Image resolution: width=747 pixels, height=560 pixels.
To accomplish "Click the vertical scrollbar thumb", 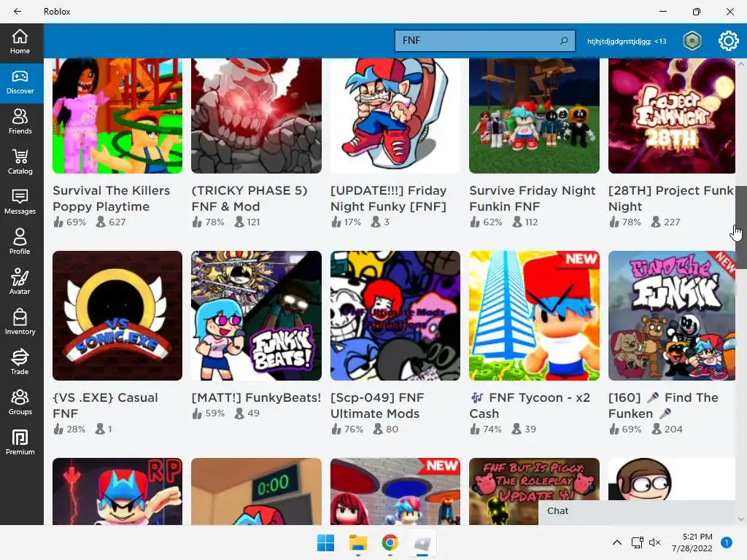I will (741, 227).
